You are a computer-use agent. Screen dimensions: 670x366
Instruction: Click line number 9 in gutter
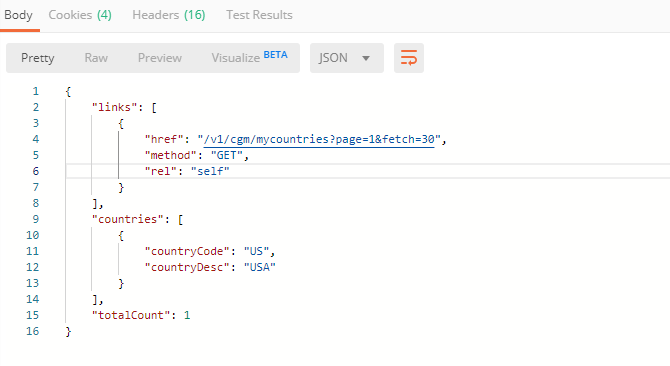point(35,219)
